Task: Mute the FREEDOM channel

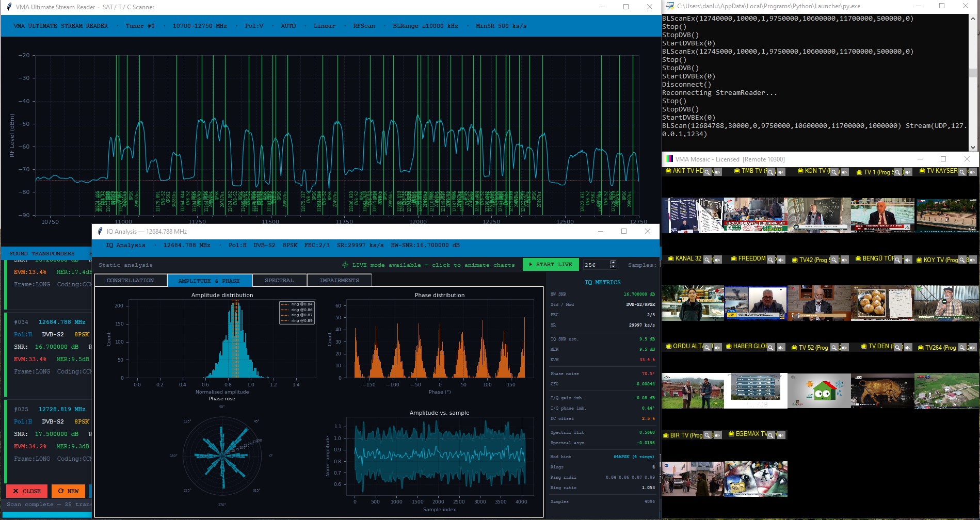Action: tap(781, 259)
